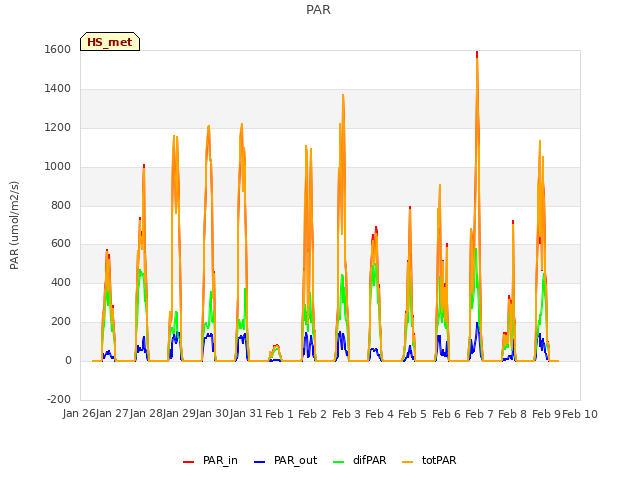Screen dimensions: 640x480
Task: Click the Feb 3 x-axis label
Action: coord(346,414)
